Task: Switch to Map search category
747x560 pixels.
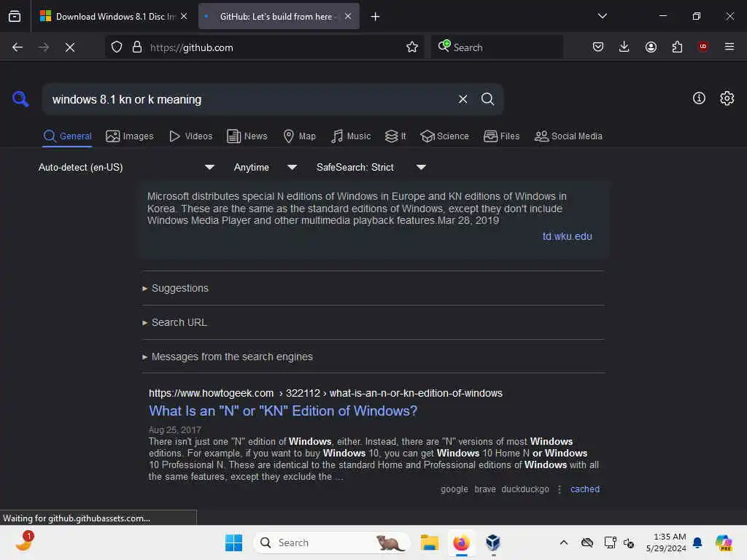Action: pyautogui.click(x=299, y=136)
